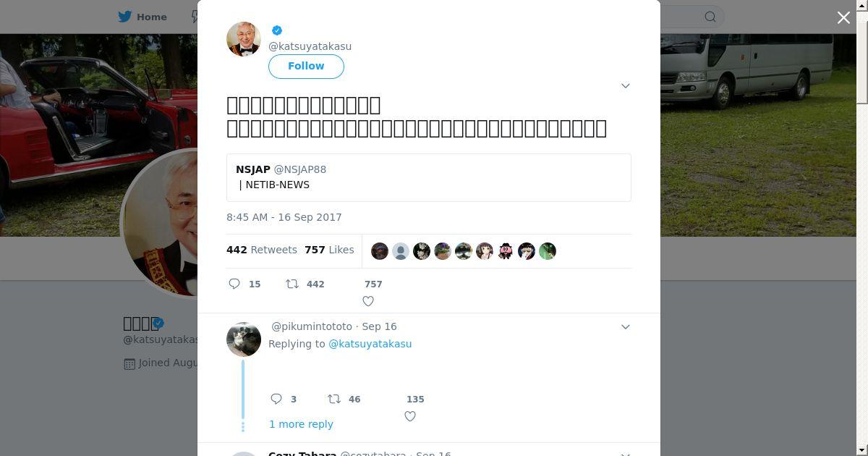The image size is (868, 456).
Task: Expand options chevron on pikumintototo's reply
Action: coord(626,326)
